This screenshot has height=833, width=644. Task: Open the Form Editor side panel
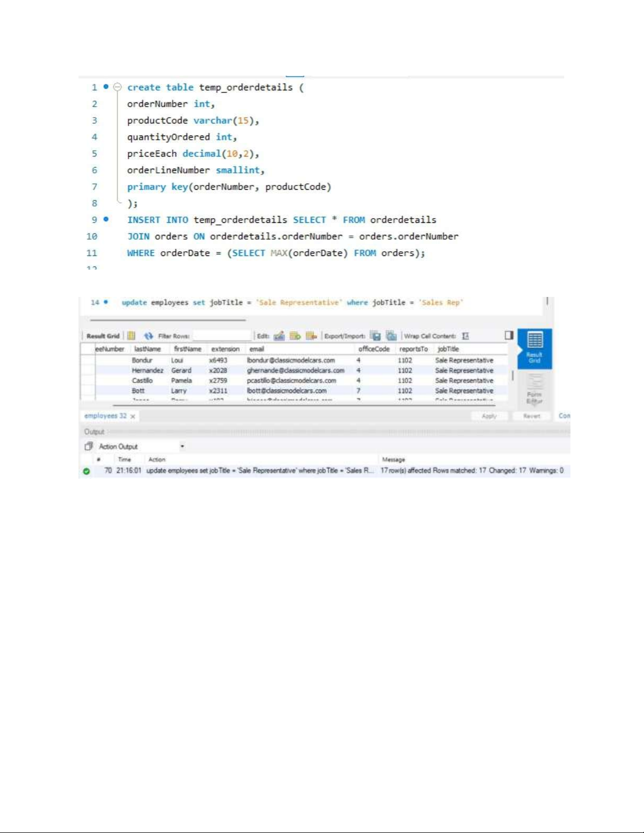tap(534, 390)
